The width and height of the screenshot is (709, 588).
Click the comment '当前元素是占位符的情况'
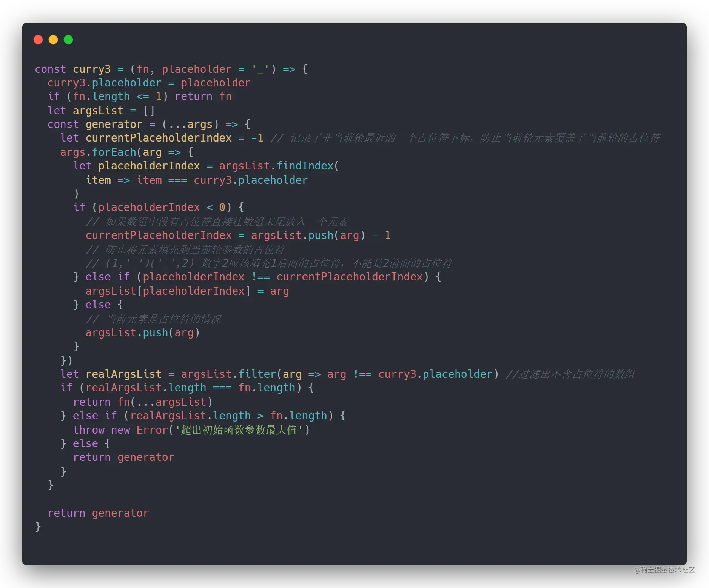[x=153, y=319]
